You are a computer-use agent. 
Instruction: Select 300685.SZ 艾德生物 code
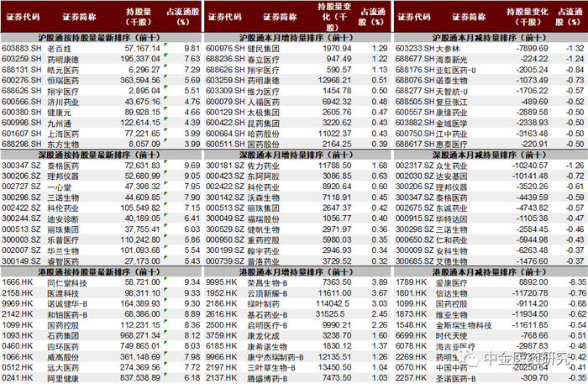click(414, 261)
